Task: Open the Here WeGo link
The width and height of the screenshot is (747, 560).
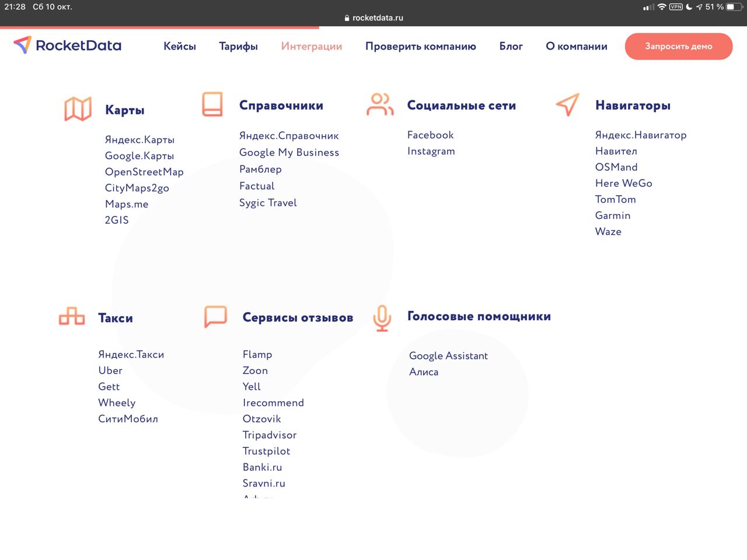Action: [624, 183]
